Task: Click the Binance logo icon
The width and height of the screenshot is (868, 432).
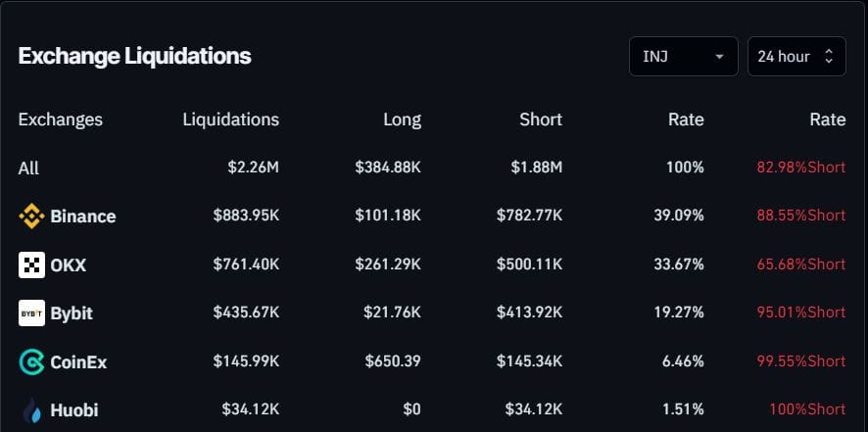Action: click(x=31, y=216)
